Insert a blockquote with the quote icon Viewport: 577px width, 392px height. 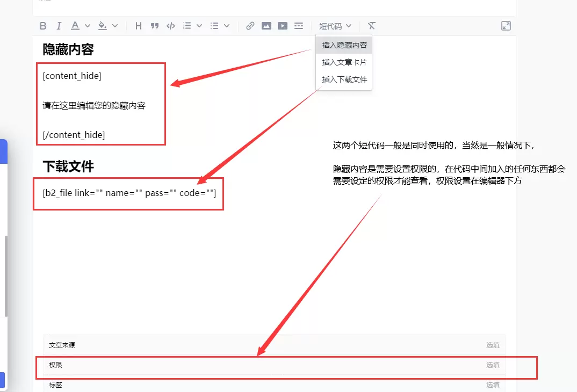155,25
